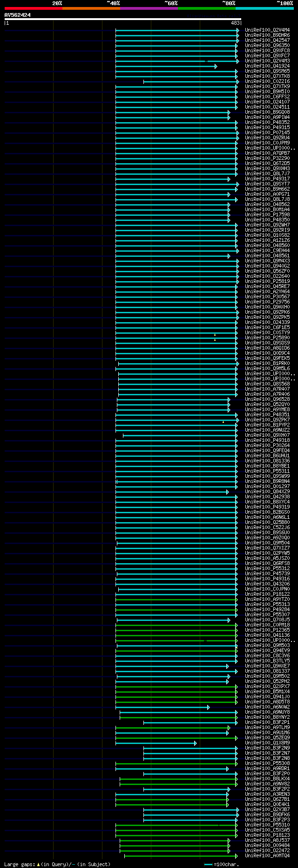Image resolution: width=298 pixels, height=868 pixels.
Task: Click the label UniRef100_Q41924
Action: coord(267,66)
